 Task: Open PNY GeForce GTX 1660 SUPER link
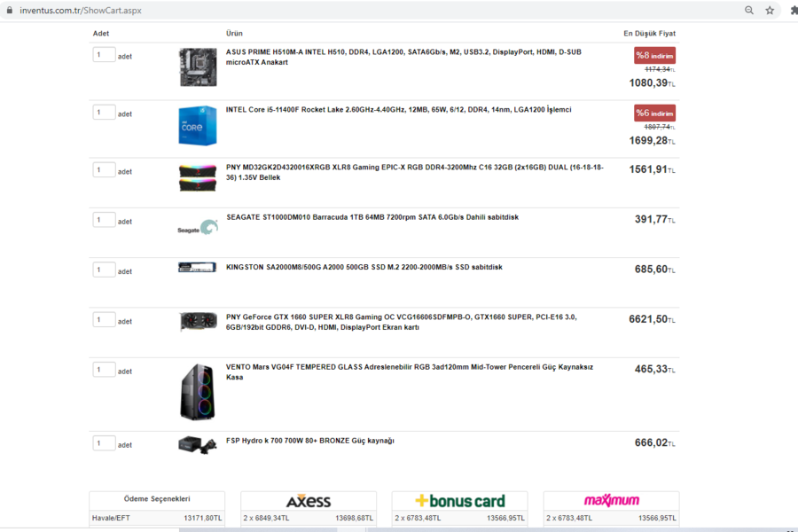402,322
